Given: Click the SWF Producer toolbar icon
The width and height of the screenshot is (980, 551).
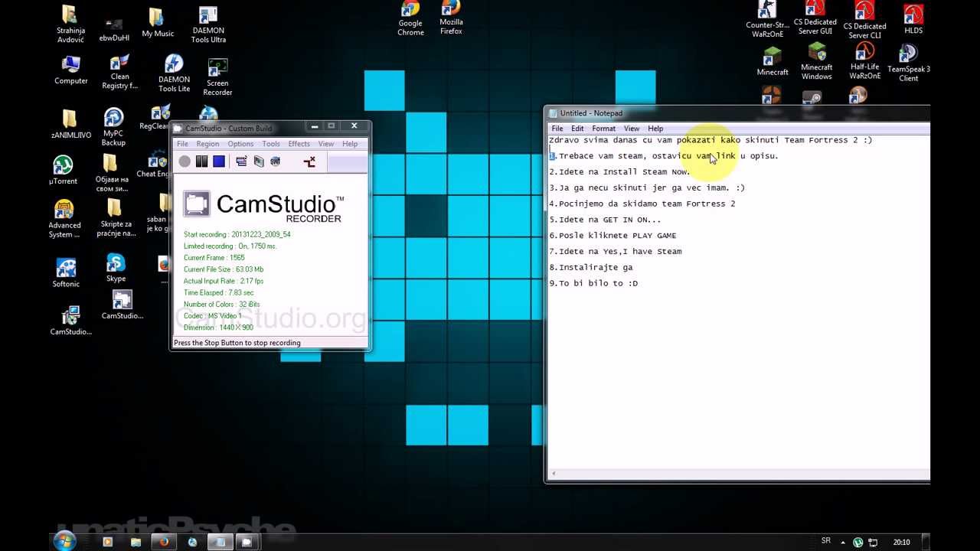Looking at the screenshot, I should (276, 161).
